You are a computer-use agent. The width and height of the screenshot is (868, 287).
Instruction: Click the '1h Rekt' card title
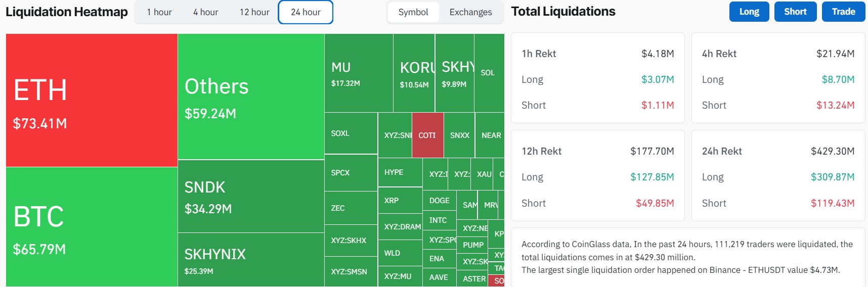tap(539, 54)
